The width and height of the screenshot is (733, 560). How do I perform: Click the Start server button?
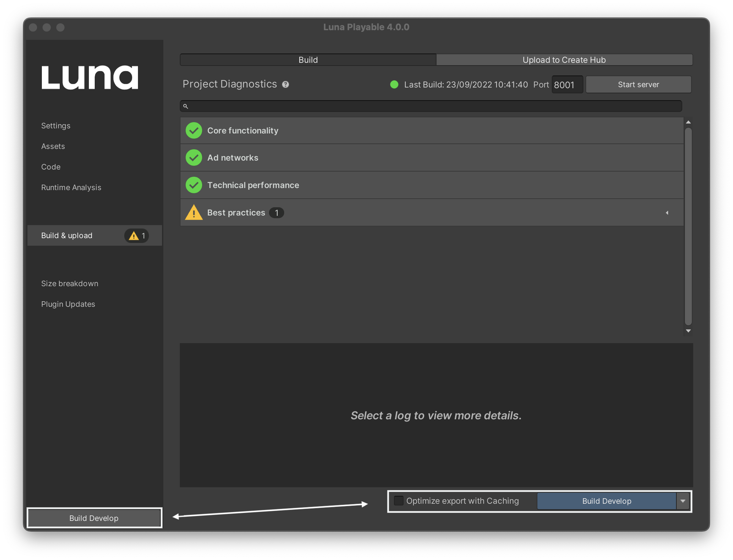click(x=638, y=84)
